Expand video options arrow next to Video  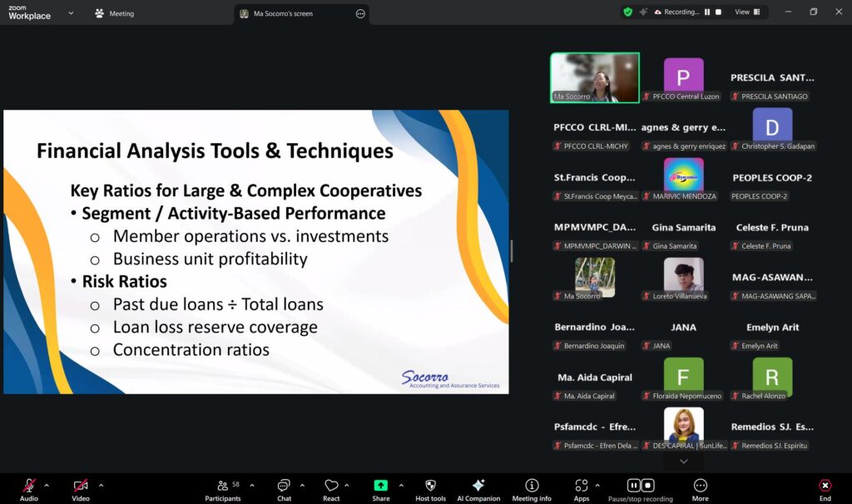(x=101, y=485)
